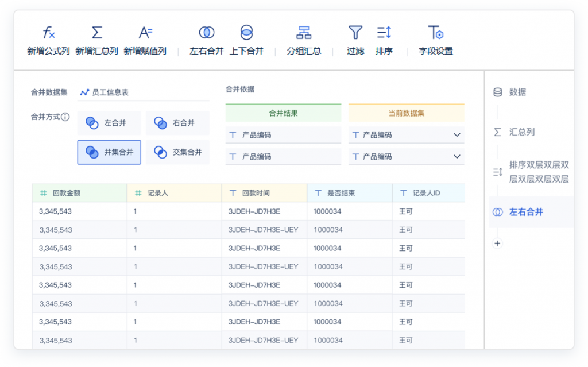
Task: Add a new step with plus button
Action: [497, 244]
